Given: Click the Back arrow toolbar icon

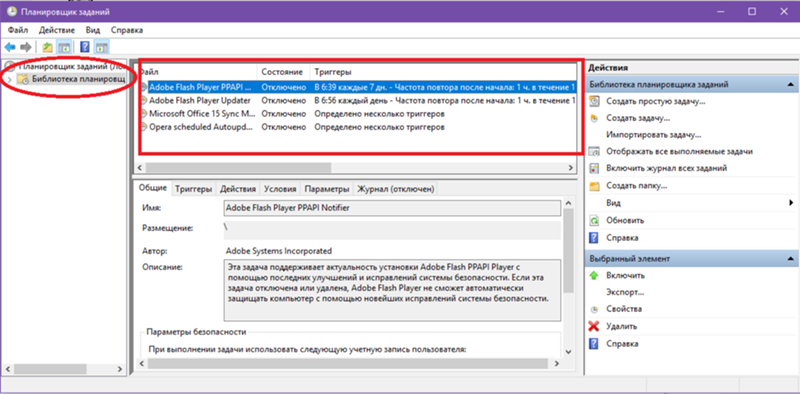Looking at the screenshot, I should [x=10, y=47].
